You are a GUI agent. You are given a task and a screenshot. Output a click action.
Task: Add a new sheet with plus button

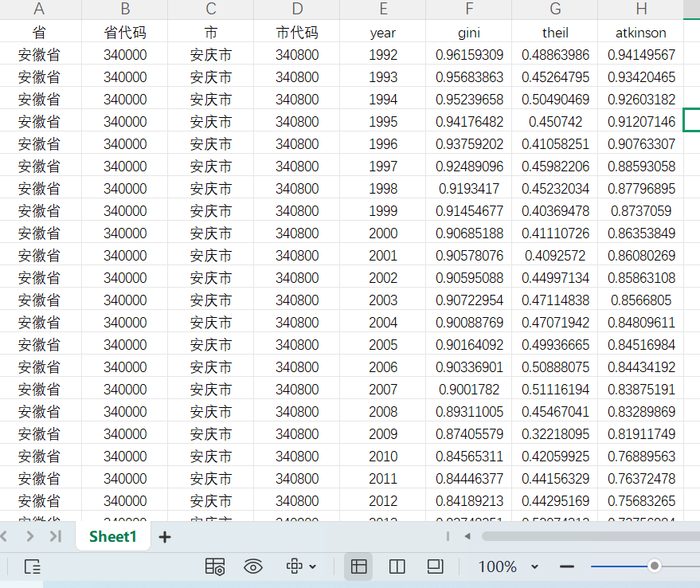pos(165,537)
